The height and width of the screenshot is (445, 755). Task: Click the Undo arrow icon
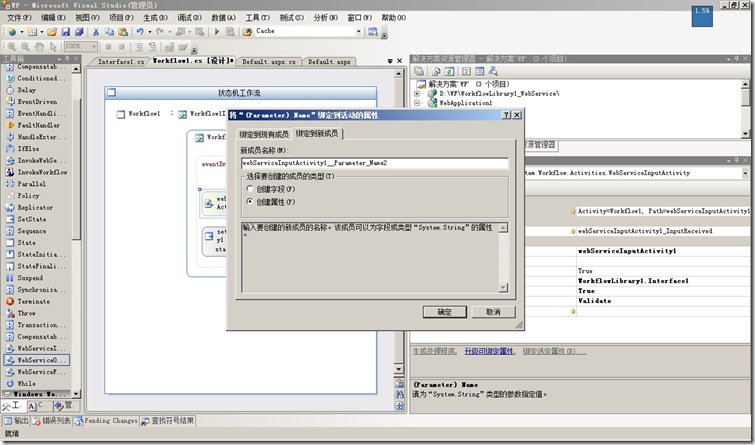140,32
